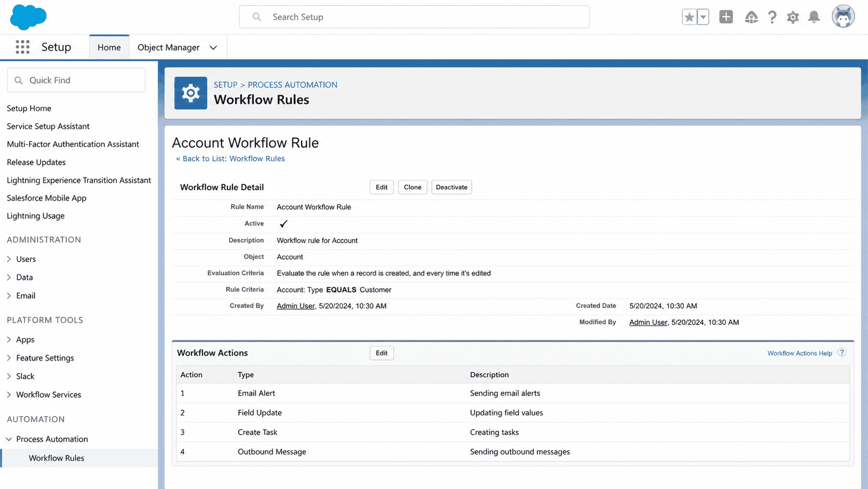The image size is (868, 489).
Task: Open the Workflow Actions Help link
Action: 799,353
